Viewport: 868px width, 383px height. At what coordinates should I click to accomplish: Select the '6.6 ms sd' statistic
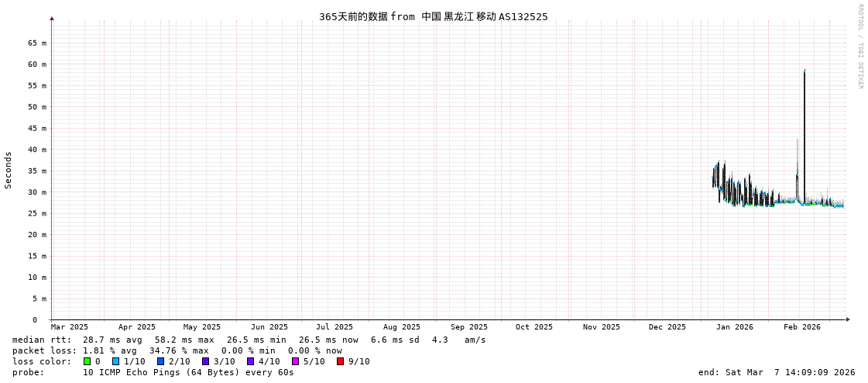tap(396, 340)
